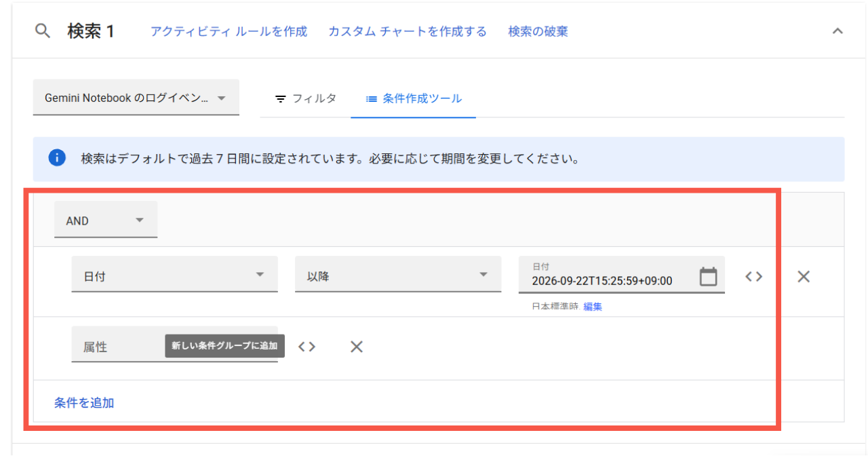868x456 pixels.
Task: Click 編集 link next to 日本標準時
Action: [x=593, y=306]
